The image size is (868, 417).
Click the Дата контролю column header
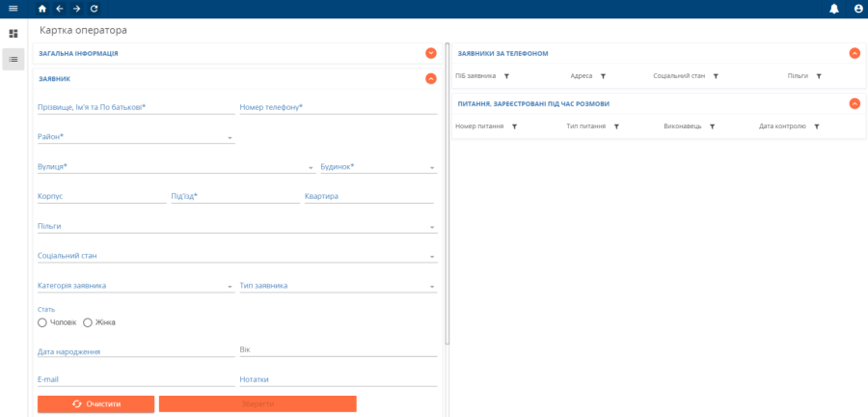click(x=782, y=126)
